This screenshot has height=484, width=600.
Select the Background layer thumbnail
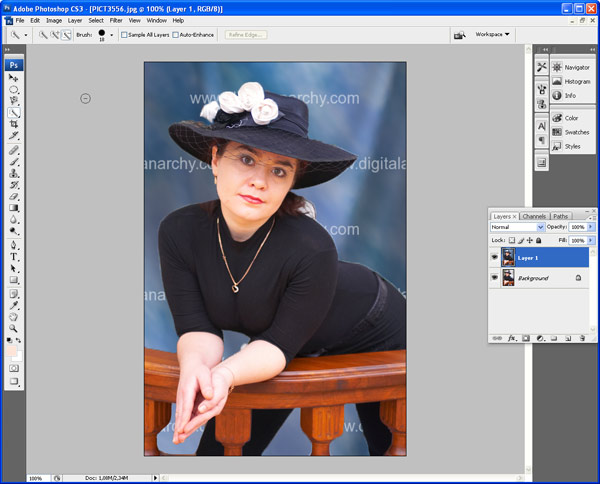[508, 278]
